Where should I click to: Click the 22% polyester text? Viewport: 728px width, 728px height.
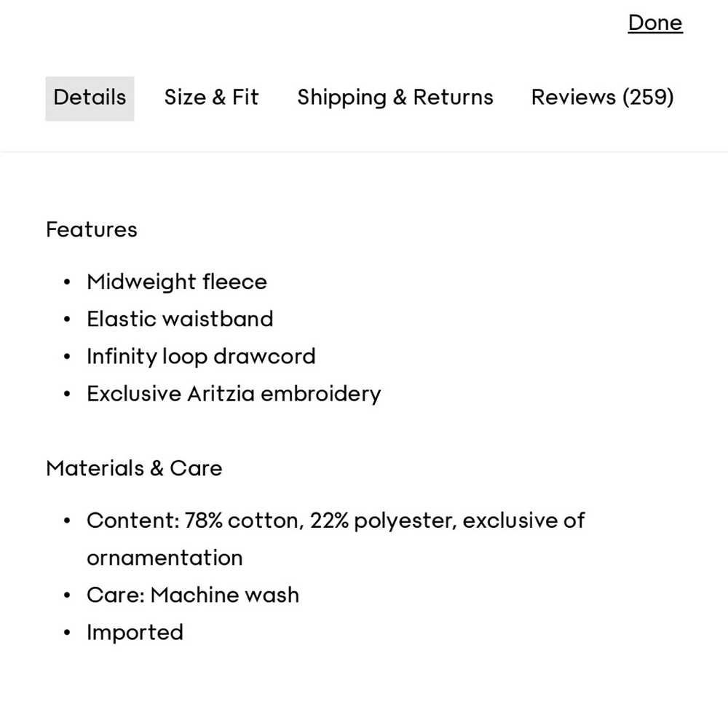(384, 521)
